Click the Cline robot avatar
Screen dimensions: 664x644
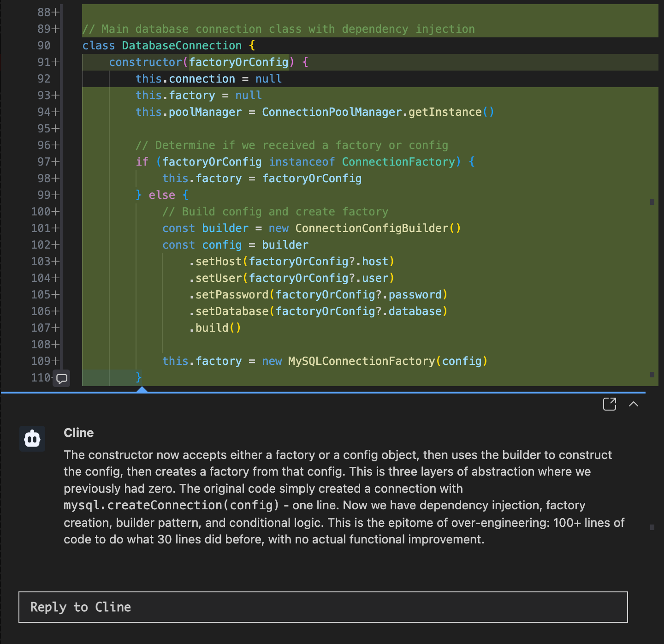pyautogui.click(x=32, y=439)
